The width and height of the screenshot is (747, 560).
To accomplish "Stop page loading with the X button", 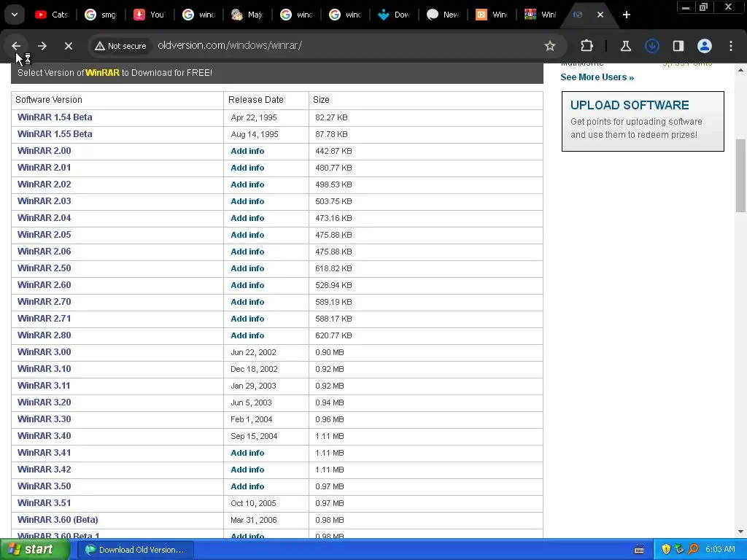I will (68, 46).
